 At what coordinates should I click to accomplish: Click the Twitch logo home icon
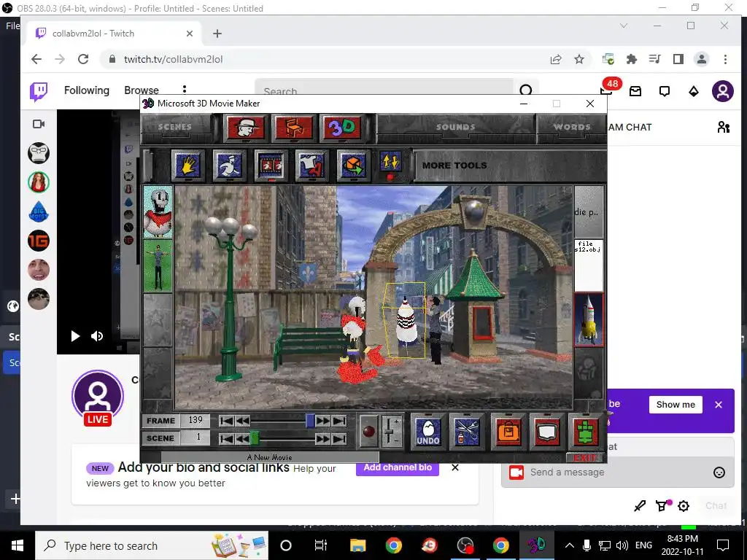point(39,91)
